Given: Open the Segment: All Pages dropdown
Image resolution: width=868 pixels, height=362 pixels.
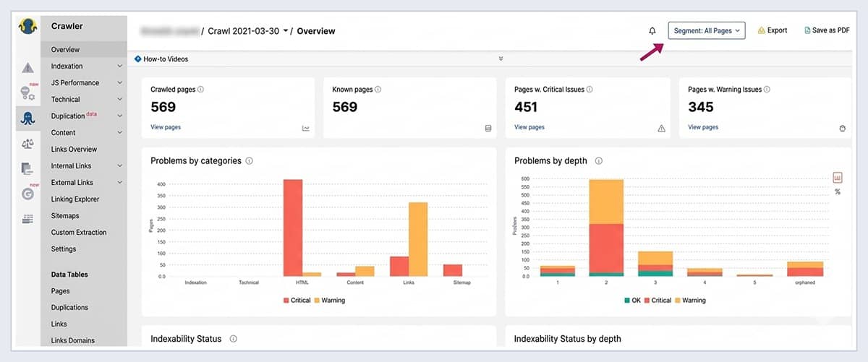Looking at the screenshot, I should tap(706, 31).
